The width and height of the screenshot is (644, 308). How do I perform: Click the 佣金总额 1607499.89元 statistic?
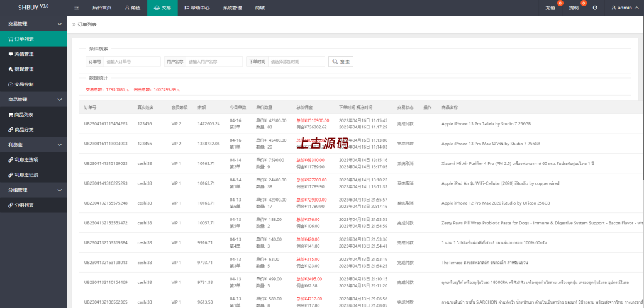(157, 89)
